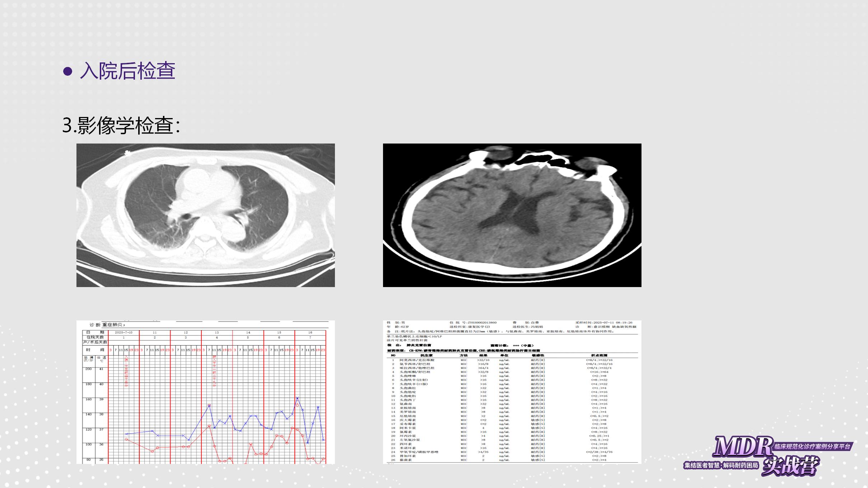Viewport: 868px width, 488px height.
Task: Select the antibiotic susceptibility report image
Action: click(512, 392)
